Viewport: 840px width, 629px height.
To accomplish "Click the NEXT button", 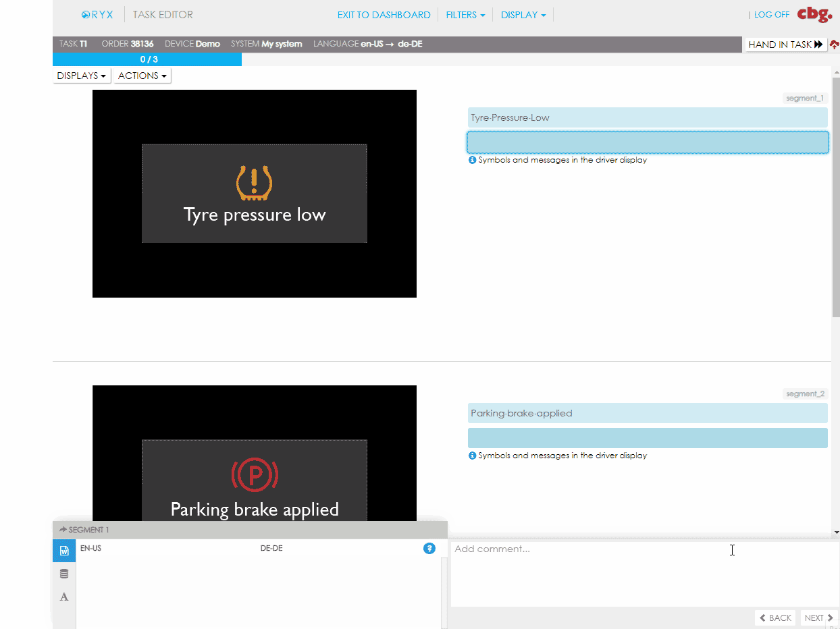I will click(819, 618).
